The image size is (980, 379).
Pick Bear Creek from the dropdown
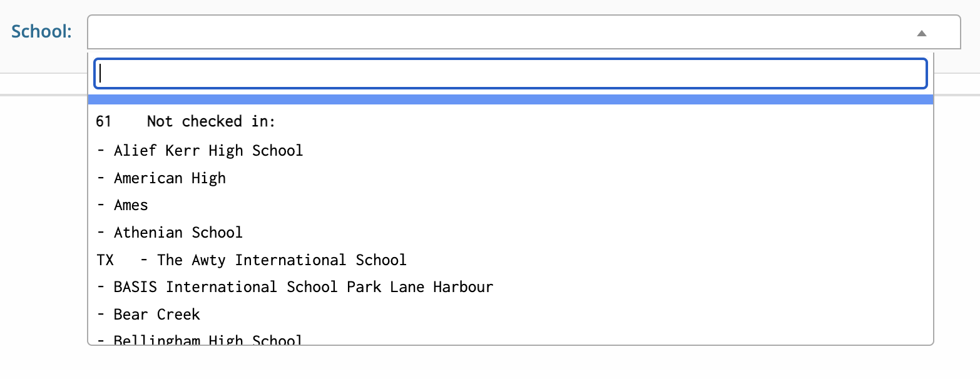156,315
